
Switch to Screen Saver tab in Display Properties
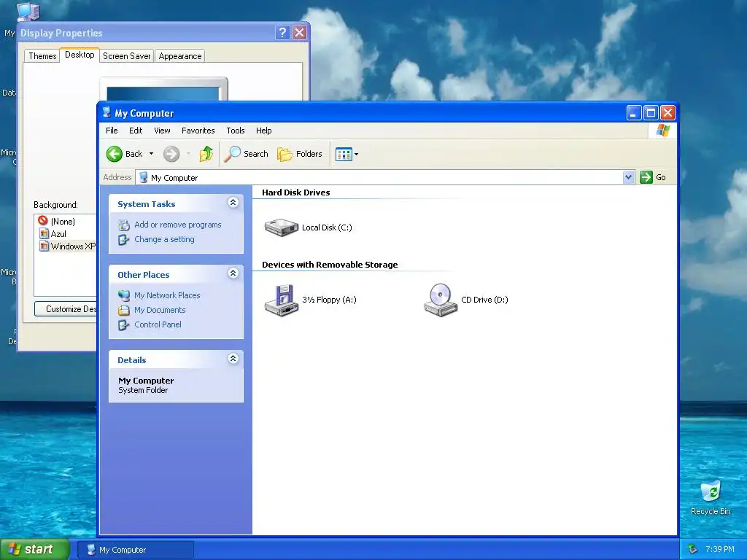coord(127,55)
